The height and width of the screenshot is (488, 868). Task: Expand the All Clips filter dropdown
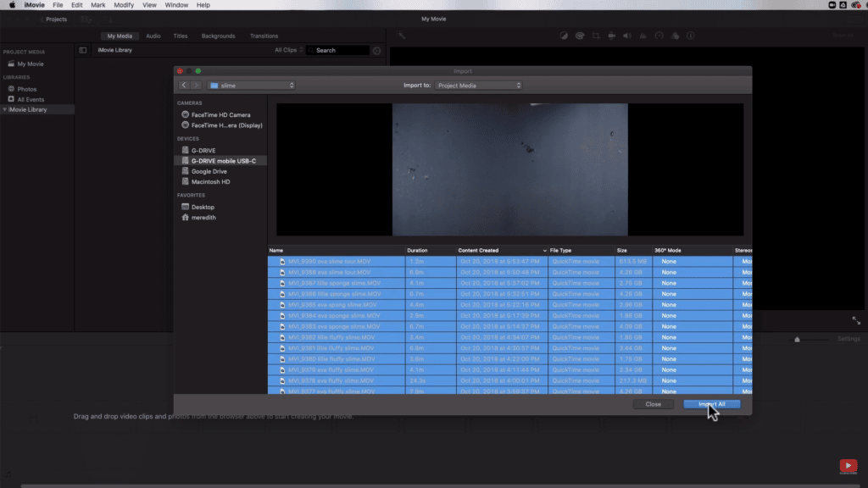tap(287, 50)
